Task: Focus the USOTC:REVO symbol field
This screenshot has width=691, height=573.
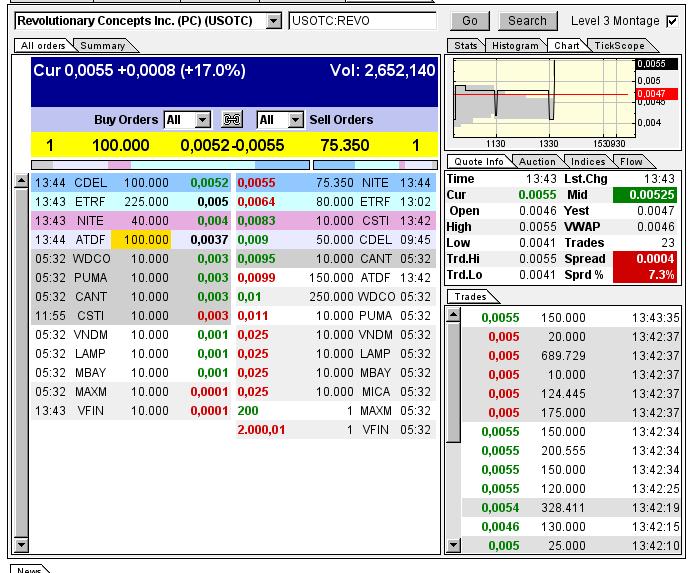Action: [362, 21]
